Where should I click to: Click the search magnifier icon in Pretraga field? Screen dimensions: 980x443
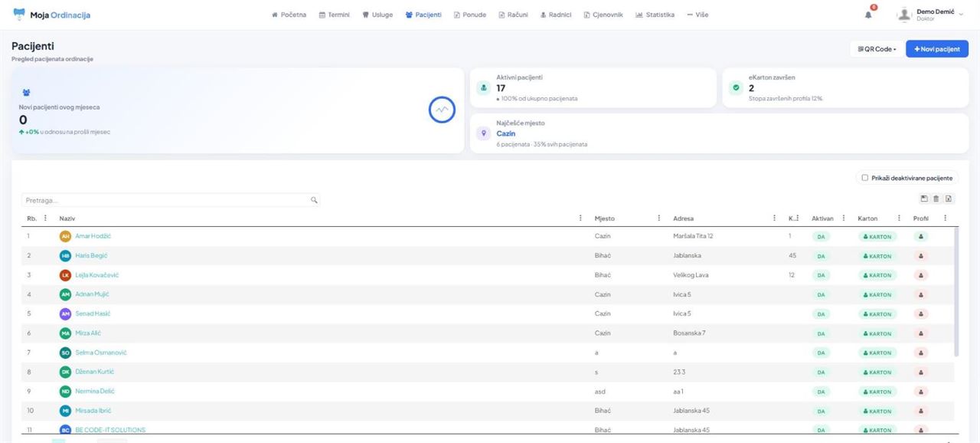point(314,200)
